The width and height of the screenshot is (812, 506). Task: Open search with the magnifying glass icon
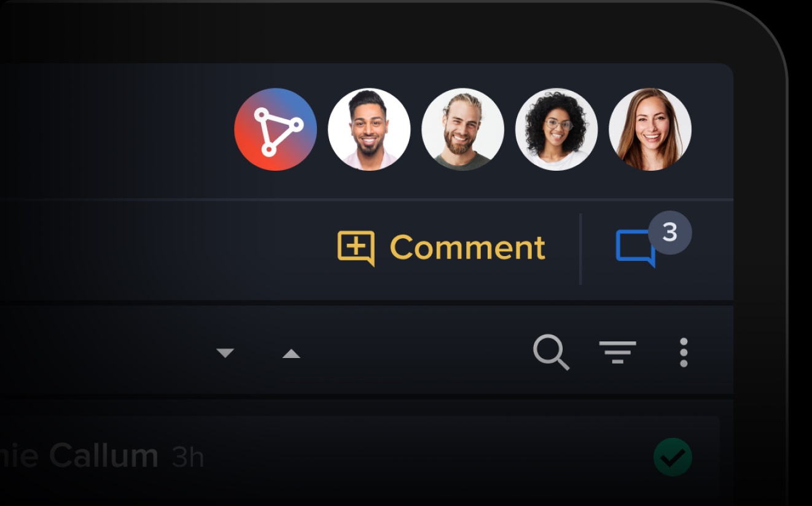coord(551,352)
